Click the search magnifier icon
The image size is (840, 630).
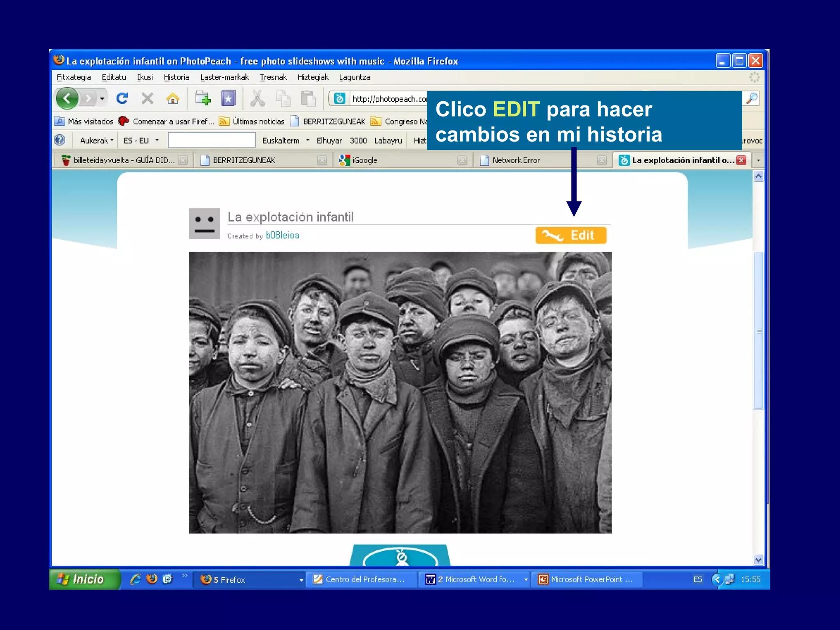[x=752, y=98]
